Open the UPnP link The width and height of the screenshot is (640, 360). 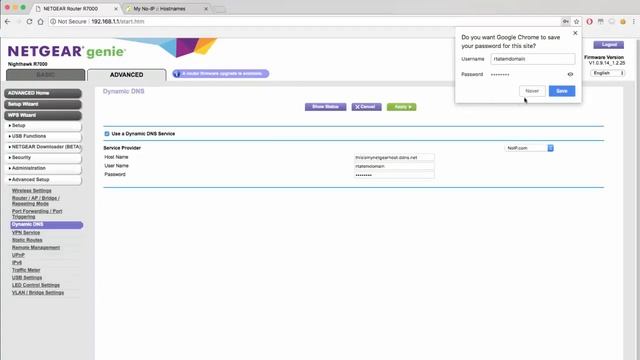point(18,255)
